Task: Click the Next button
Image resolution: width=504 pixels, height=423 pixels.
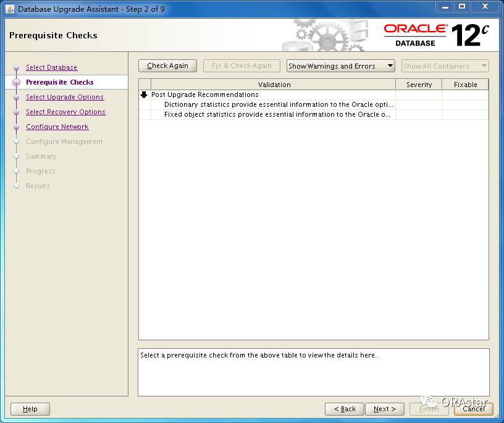Action: pyautogui.click(x=385, y=409)
